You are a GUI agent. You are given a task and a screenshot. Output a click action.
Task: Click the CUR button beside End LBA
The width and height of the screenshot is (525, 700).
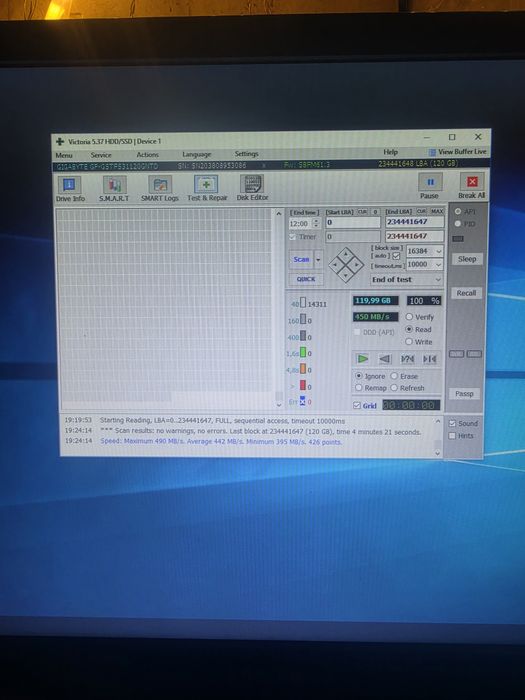click(x=421, y=211)
